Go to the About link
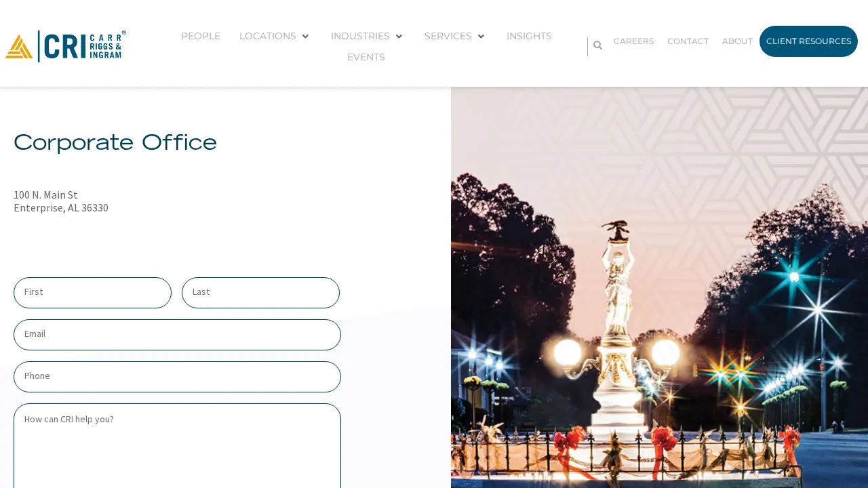Screen dimensions: 868x488 tap(737, 41)
